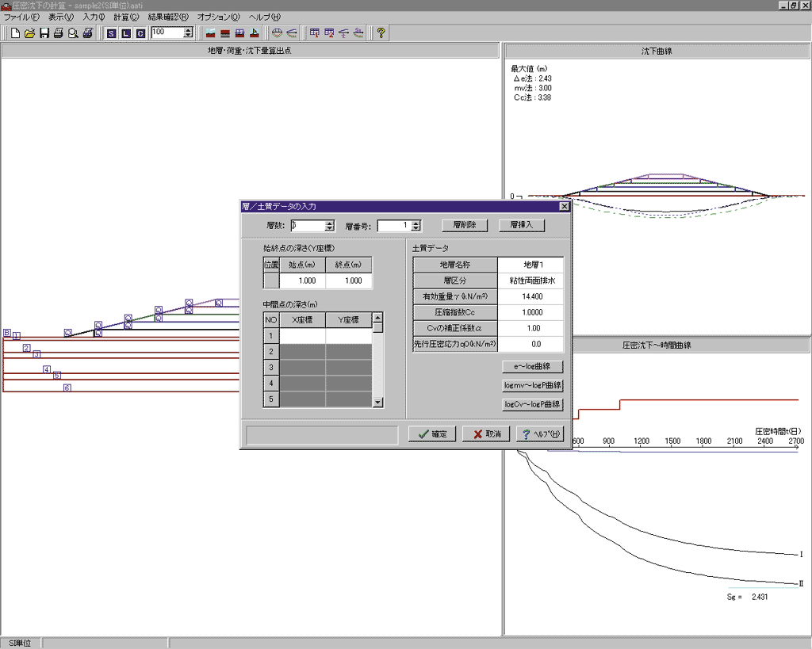Click the 有効重量 value cell 14.400
Image resolution: width=812 pixels, height=649 pixels.
[530, 296]
